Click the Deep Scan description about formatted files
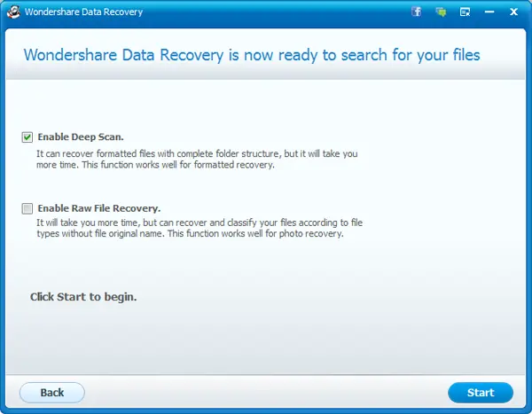The height and width of the screenshot is (414, 532). tap(197, 160)
